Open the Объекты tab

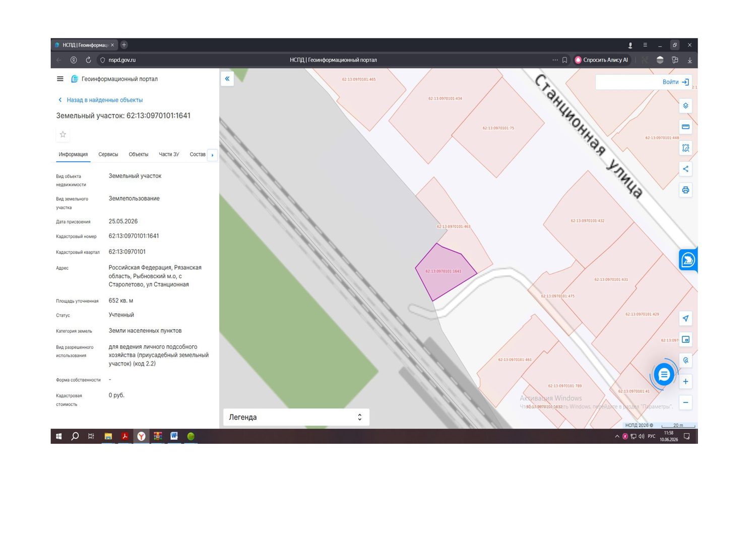[x=139, y=154]
